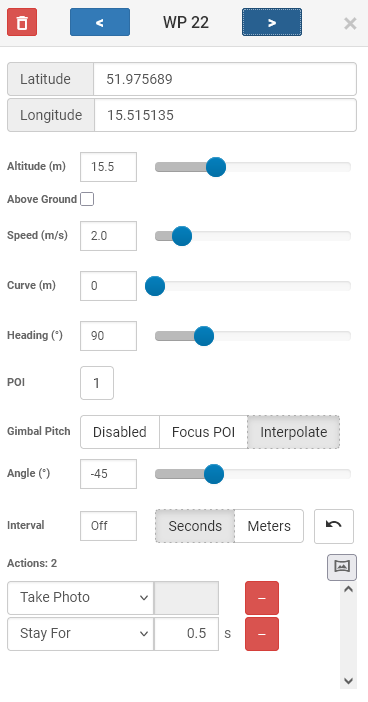Switch interval unit to Meters

(269, 526)
